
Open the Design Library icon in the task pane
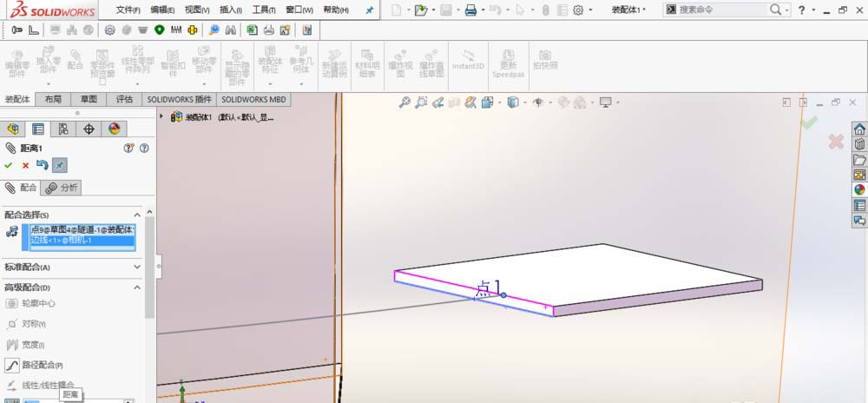tap(859, 144)
